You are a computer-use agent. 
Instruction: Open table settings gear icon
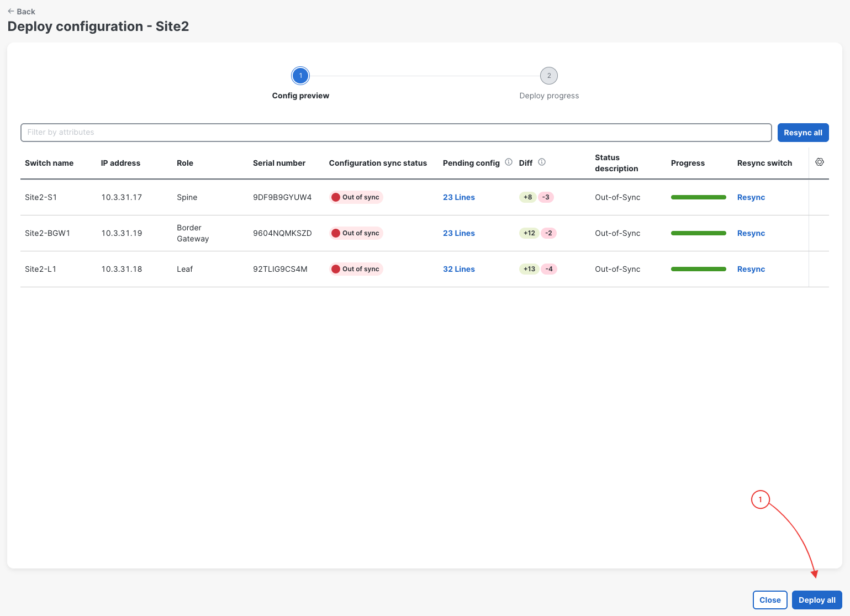coord(820,162)
